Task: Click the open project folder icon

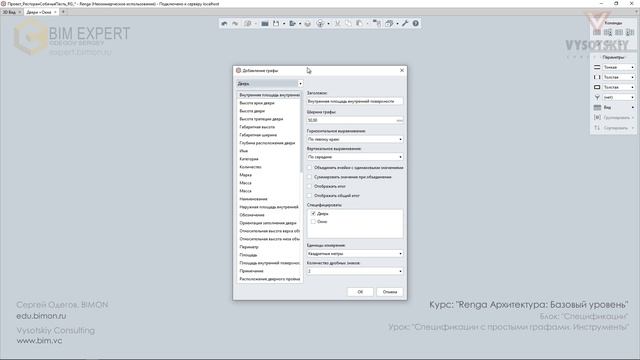Action: 265,24
